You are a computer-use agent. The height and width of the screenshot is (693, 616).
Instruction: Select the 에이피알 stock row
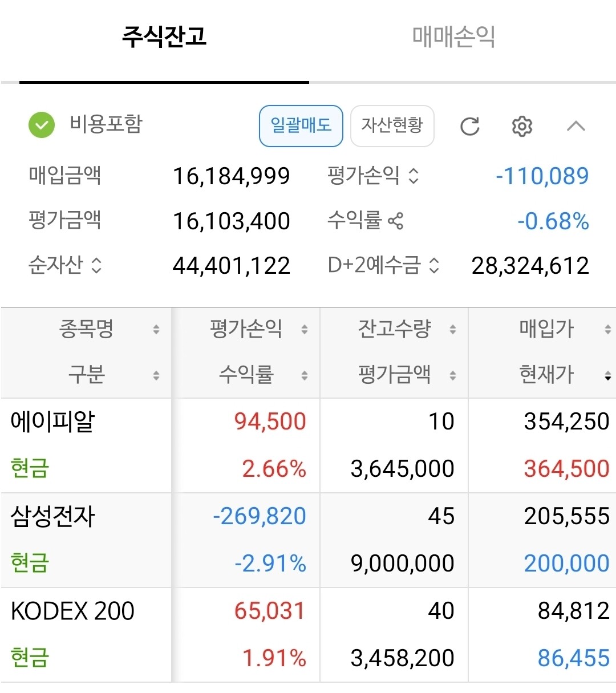308,445
